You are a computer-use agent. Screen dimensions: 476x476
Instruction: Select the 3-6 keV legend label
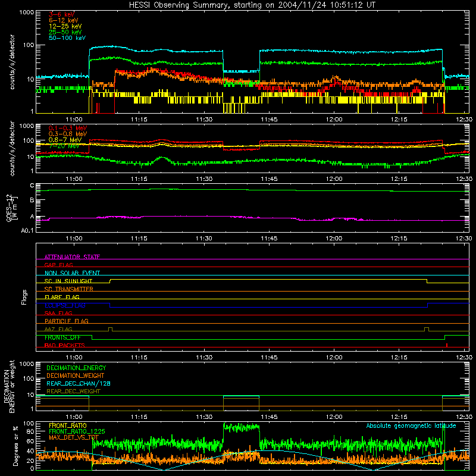pos(61,14)
